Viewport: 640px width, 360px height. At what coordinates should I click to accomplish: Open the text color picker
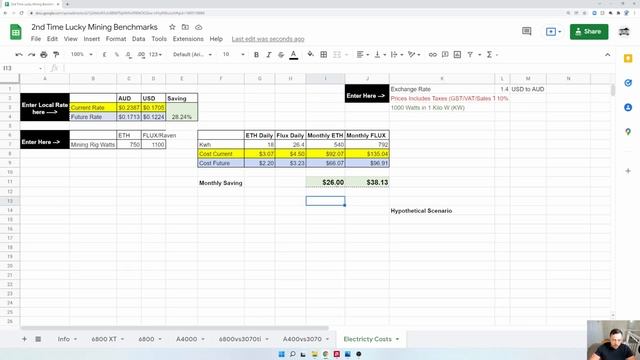293,55
